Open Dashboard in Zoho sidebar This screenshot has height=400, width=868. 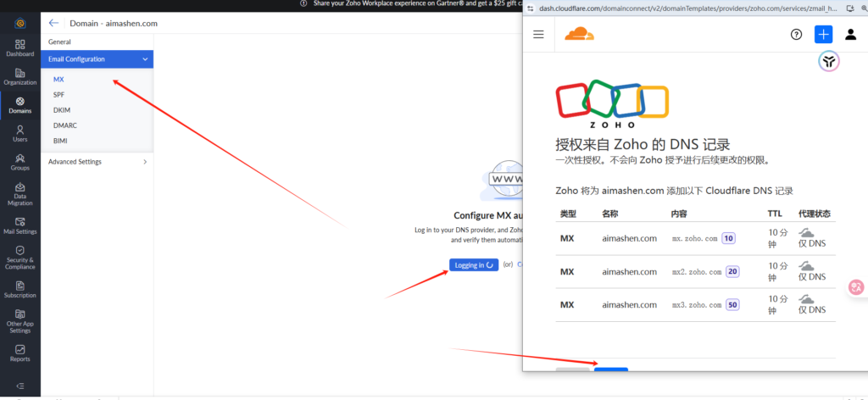(20, 48)
